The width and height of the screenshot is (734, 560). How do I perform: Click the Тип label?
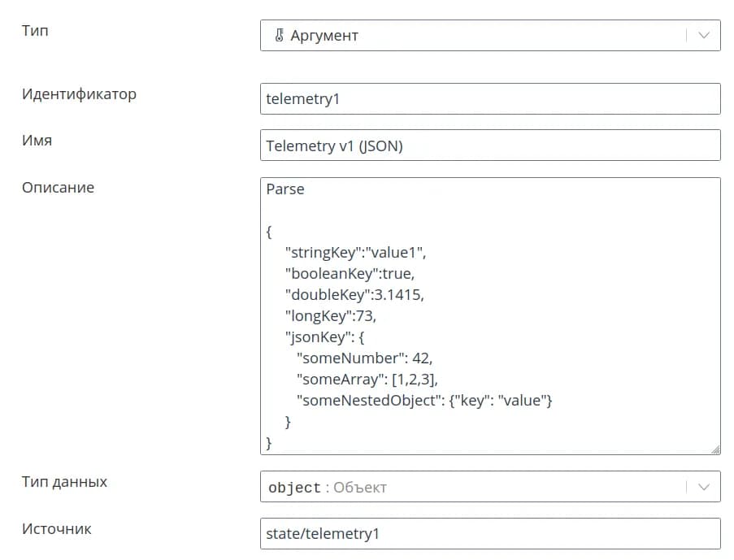[x=35, y=31]
